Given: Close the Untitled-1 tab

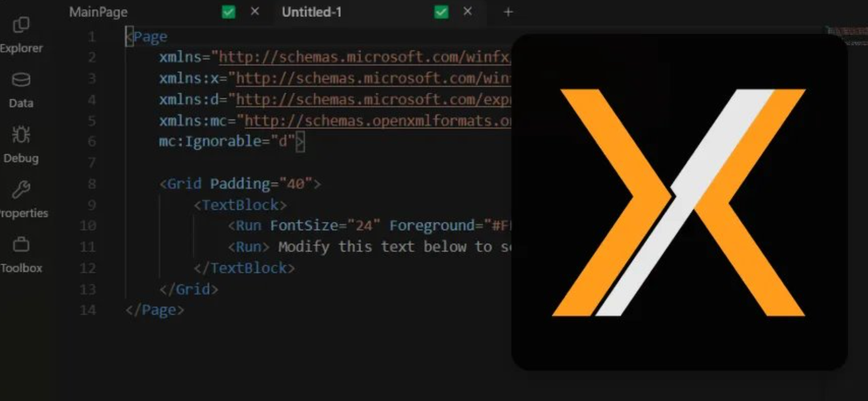Looking at the screenshot, I should (x=467, y=12).
